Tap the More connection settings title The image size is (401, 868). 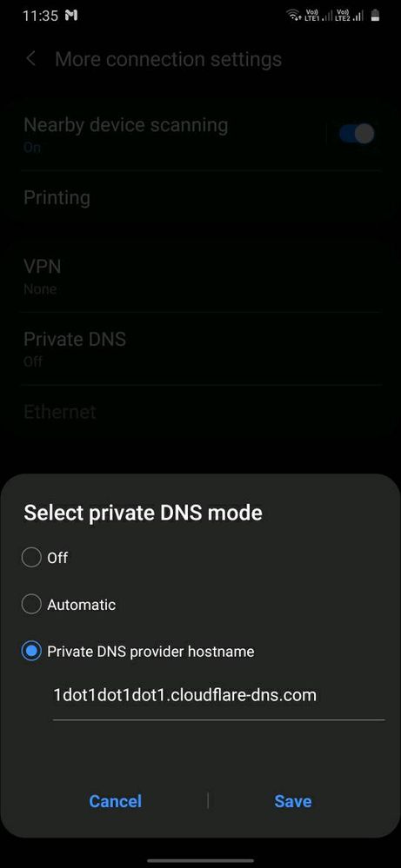pos(169,59)
